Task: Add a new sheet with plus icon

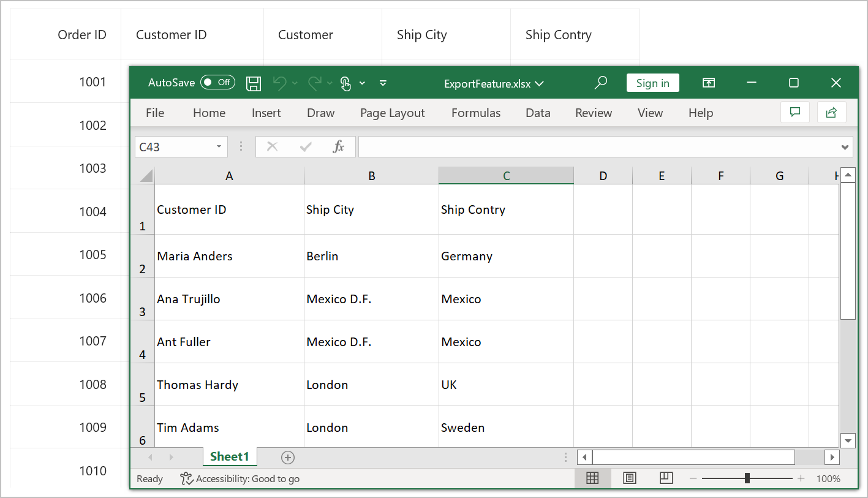Action: coord(288,457)
